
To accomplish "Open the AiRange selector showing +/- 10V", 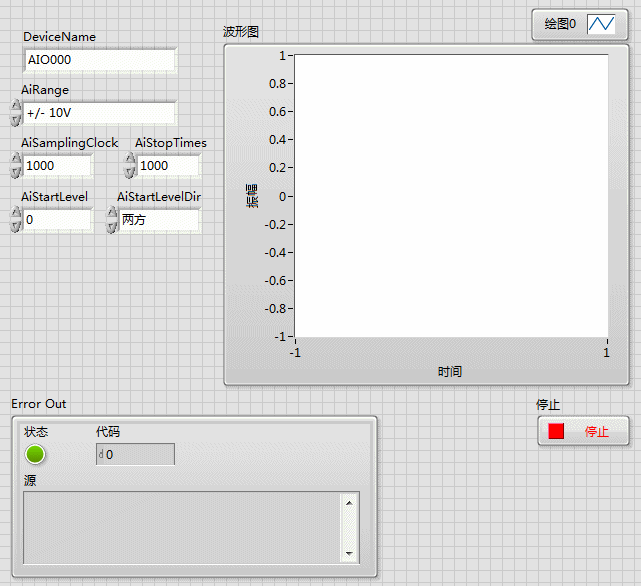I will pos(99,113).
